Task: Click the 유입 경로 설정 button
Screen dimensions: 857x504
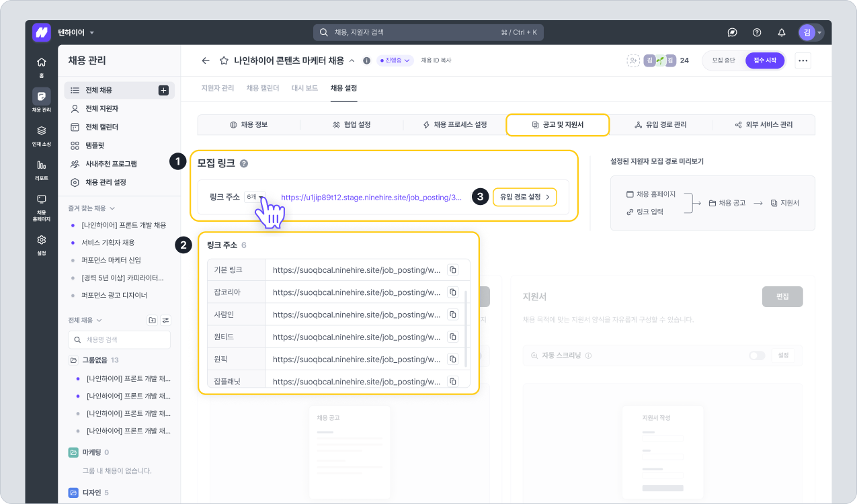Action: [525, 197]
